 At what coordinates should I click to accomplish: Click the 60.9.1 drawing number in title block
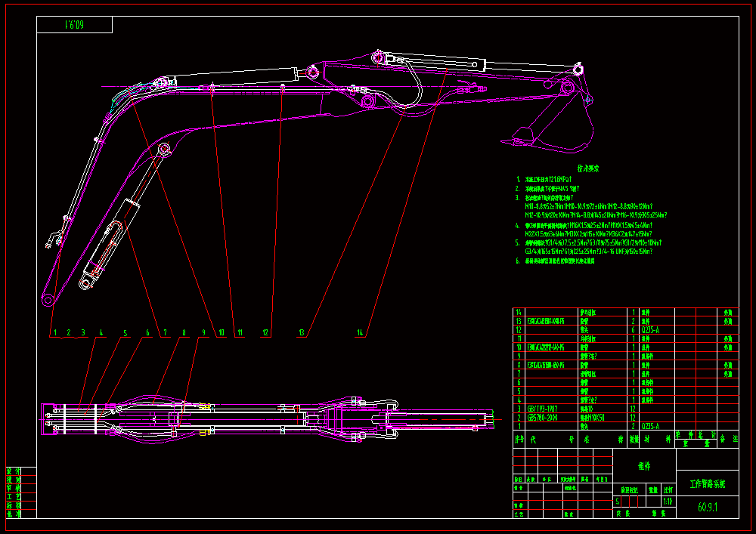point(708,507)
